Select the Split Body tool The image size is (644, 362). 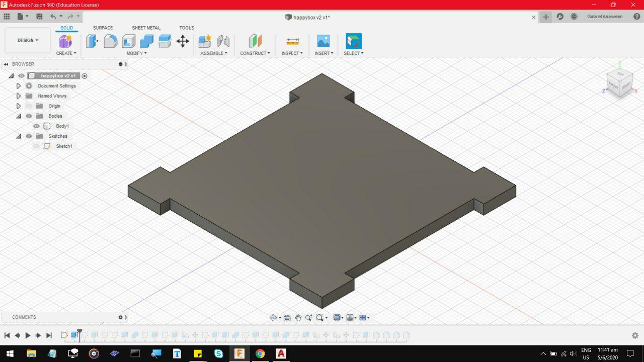[x=165, y=41]
